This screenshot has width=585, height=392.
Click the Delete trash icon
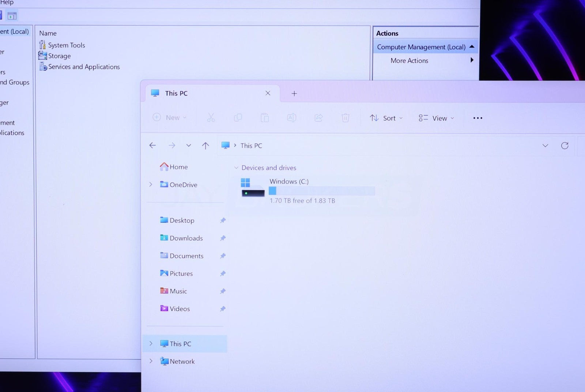pos(345,118)
